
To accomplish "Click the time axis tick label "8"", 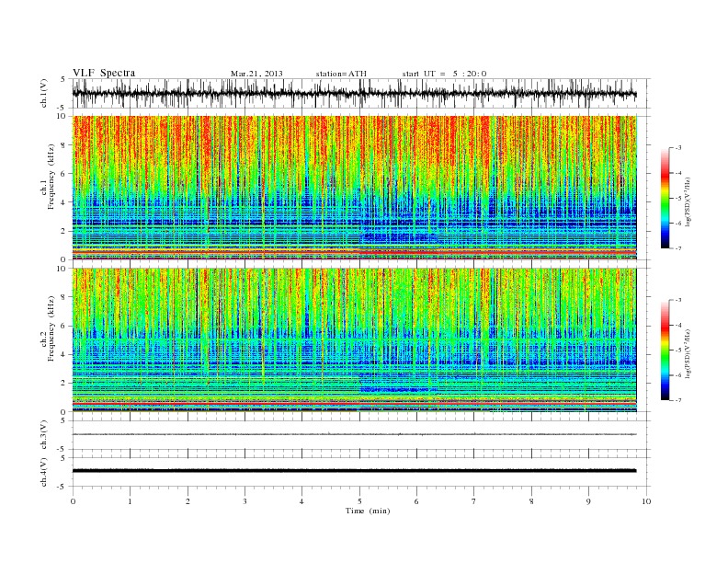I will [531, 501].
